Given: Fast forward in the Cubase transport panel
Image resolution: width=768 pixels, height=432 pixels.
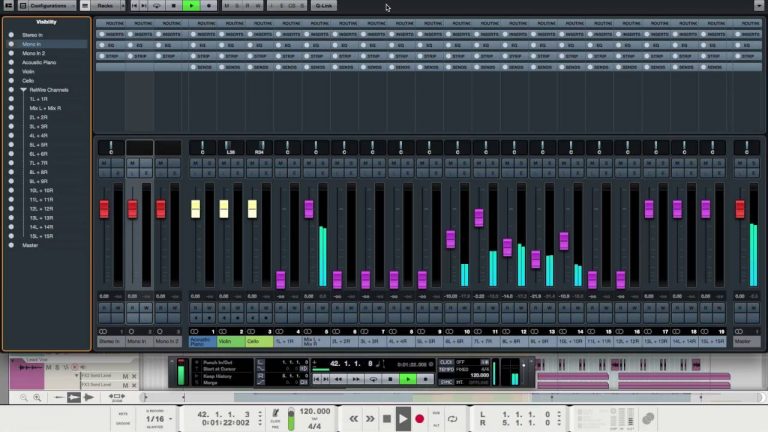Looking at the screenshot, I should 356,379.
